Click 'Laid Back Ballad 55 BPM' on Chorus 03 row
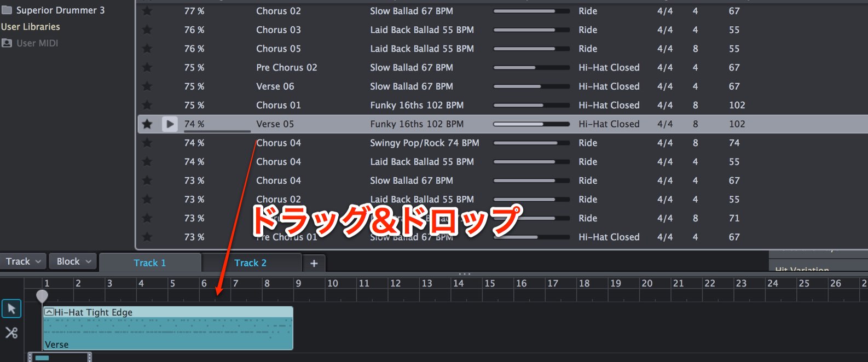 [422, 30]
